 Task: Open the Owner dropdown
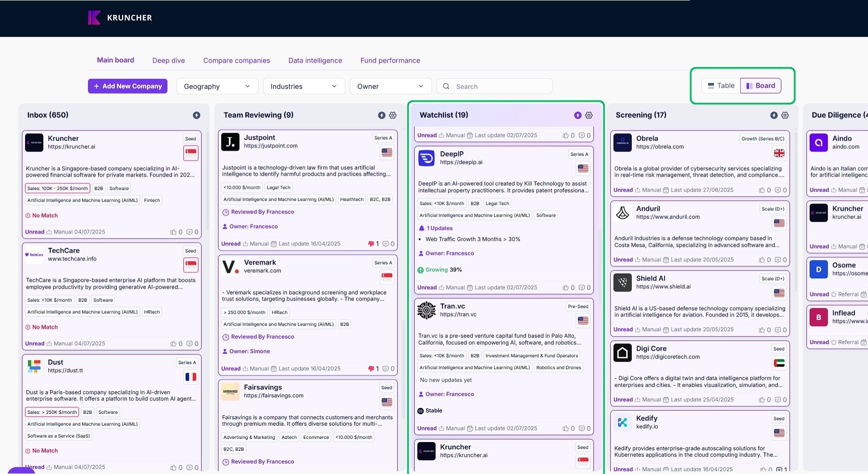point(390,86)
